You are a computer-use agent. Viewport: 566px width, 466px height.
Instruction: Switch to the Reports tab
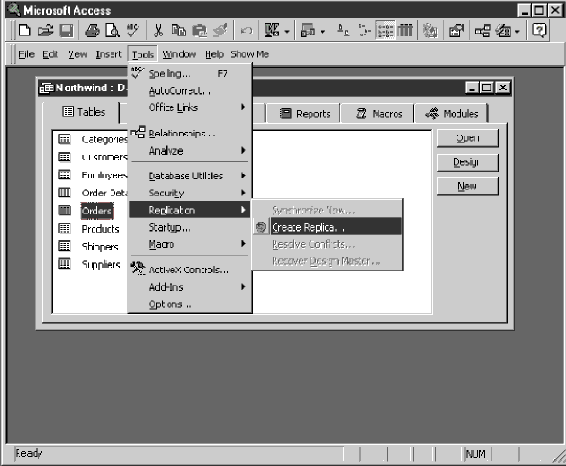tap(305, 114)
